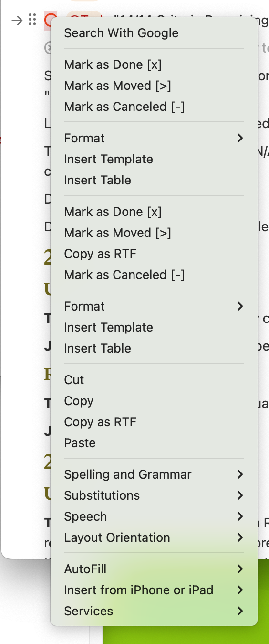
Task: Select Mark as Canceled below Copy as RTF
Action: (124, 275)
